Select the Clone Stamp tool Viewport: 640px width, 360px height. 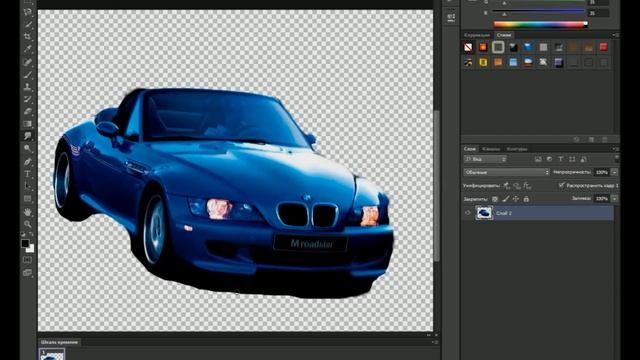pyautogui.click(x=27, y=87)
